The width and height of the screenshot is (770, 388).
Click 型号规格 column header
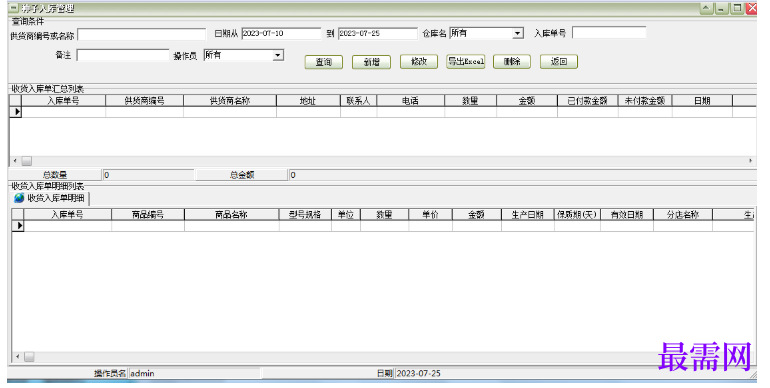tap(305, 215)
